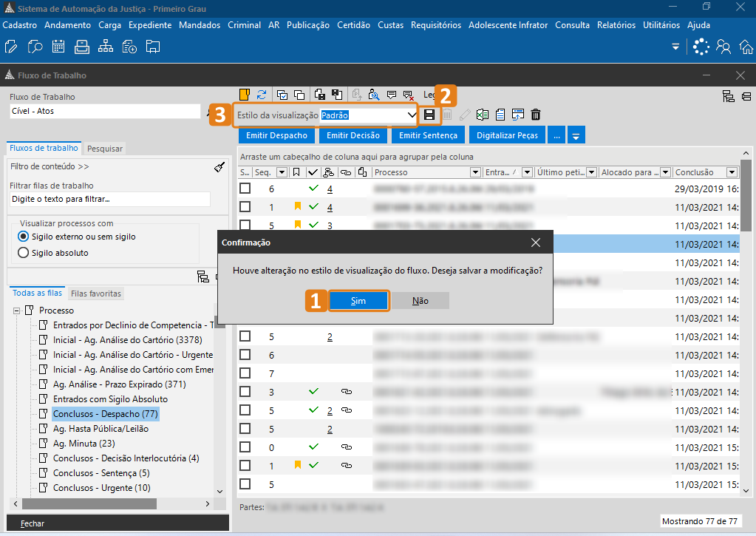Select the 'Sigilo absoluto' radio option
Viewport: 756px width, 536px height.
23,253
